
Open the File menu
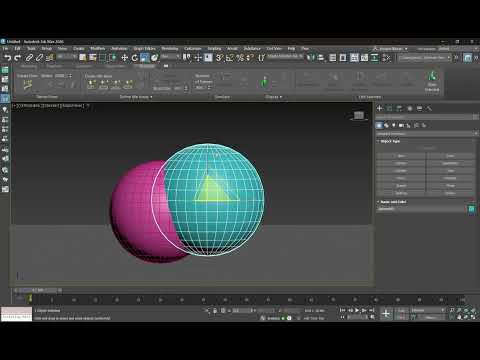click(x=5, y=49)
